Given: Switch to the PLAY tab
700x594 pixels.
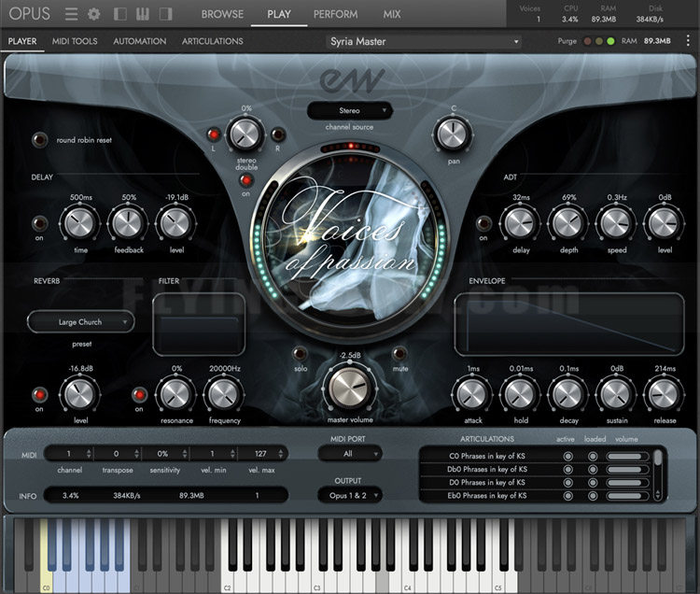Looking at the screenshot, I should [x=278, y=14].
